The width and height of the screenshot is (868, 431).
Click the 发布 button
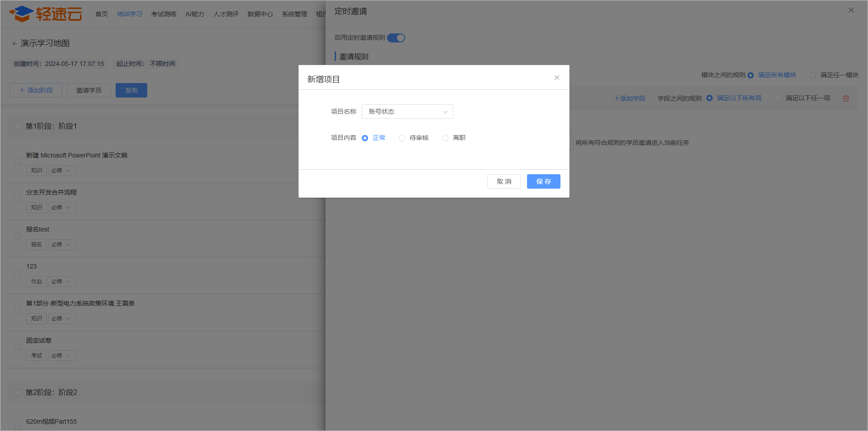point(131,90)
